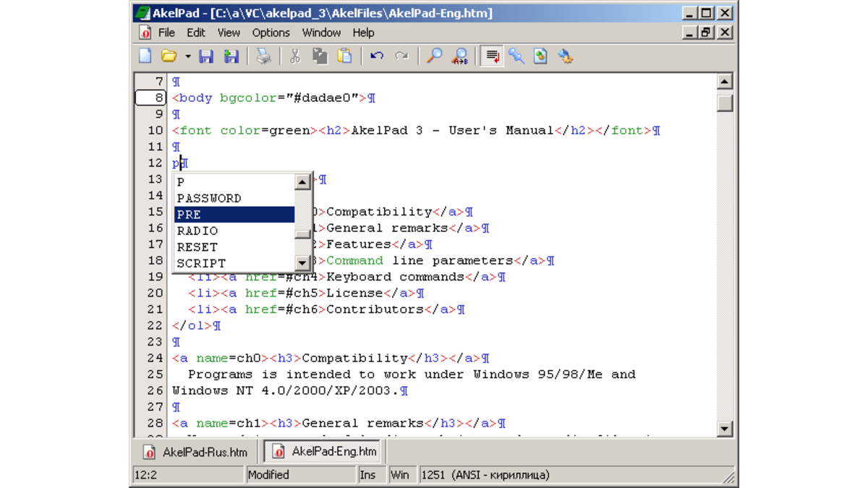The width and height of the screenshot is (868, 488).
Task: Open the Find dialog via magnifier icon
Action: pos(434,56)
